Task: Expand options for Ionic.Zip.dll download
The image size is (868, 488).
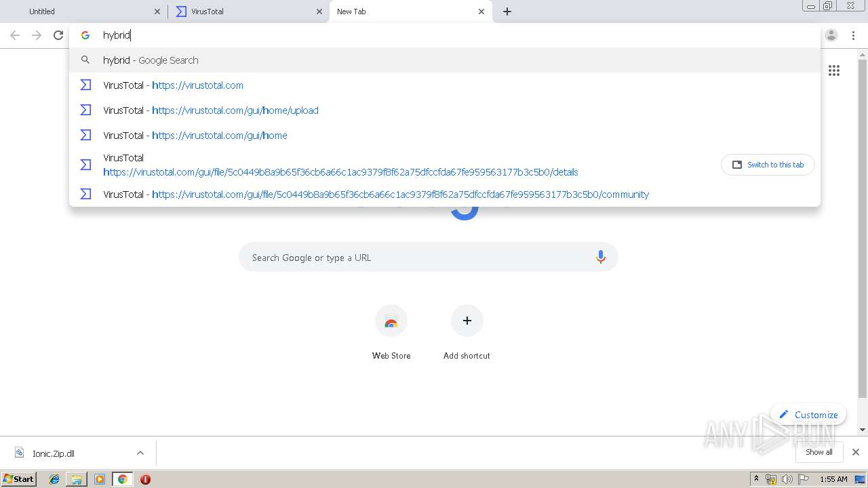Action: 140,453
